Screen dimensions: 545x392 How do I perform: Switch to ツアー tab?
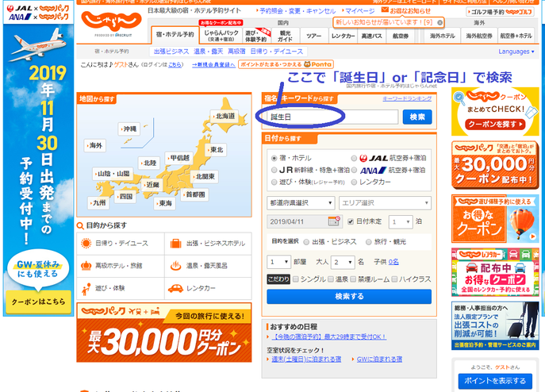point(313,36)
